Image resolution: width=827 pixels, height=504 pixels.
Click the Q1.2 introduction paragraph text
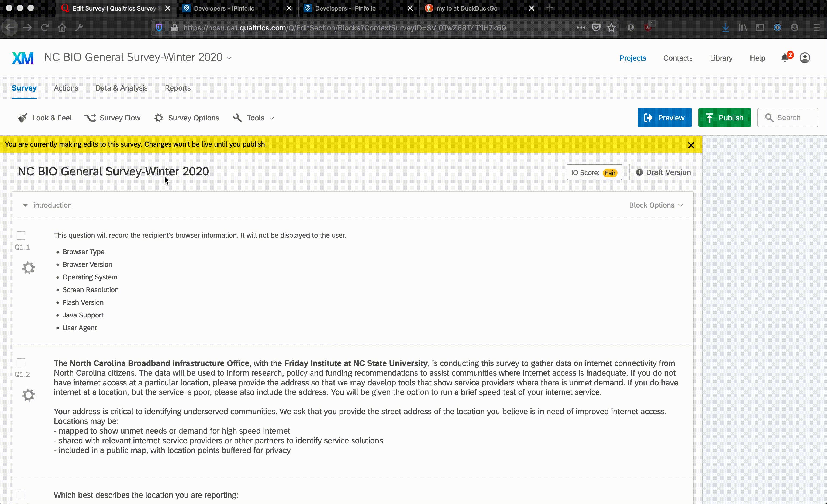click(366, 406)
